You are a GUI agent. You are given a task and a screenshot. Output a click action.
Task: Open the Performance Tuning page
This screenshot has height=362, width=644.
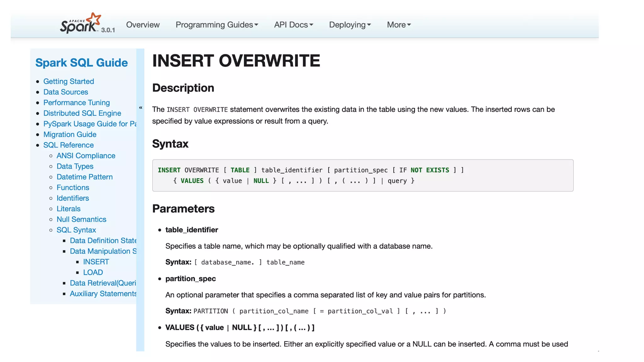coord(76,103)
